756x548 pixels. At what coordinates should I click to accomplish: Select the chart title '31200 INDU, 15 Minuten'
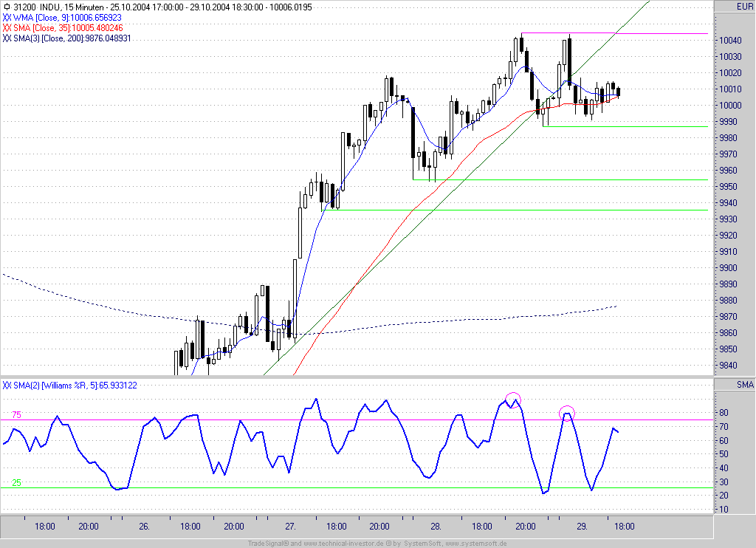tap(58, 7)
